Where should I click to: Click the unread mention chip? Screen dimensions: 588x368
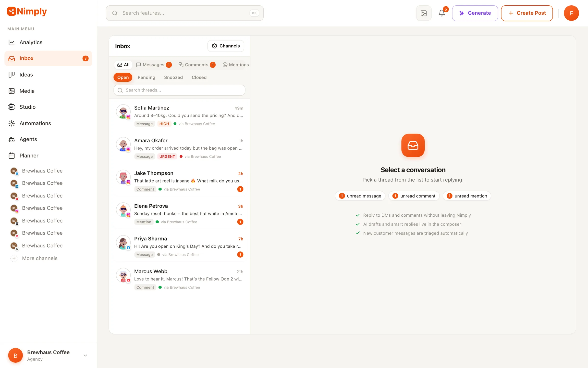(467, 196)
